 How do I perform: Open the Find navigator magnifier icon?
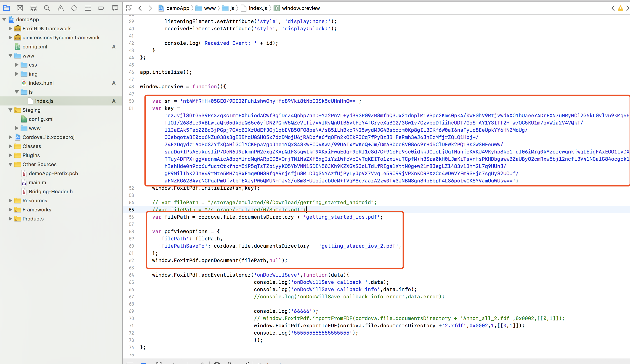pyautogui.click(x=47, y=8)
